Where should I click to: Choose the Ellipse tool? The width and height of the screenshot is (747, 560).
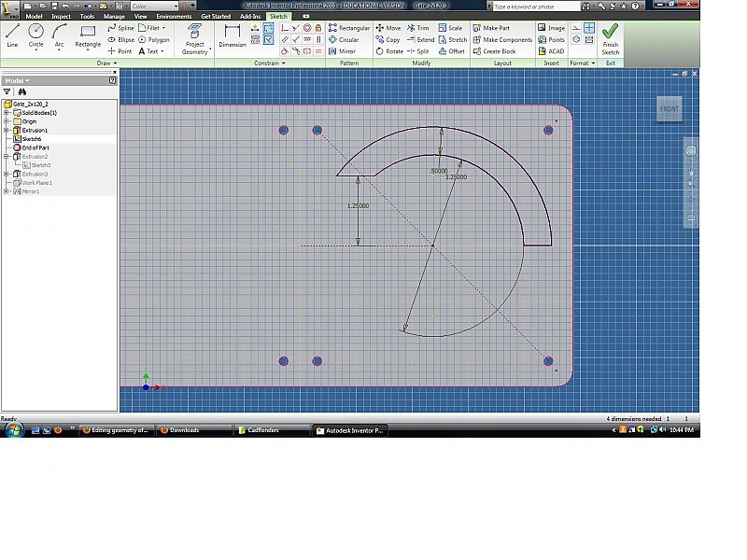coord(121,39)
